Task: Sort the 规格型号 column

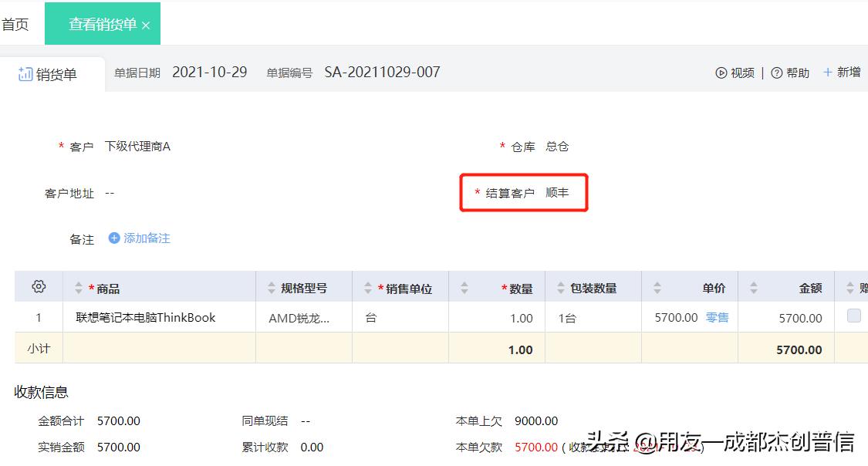Action: click(x=271, y=285)
